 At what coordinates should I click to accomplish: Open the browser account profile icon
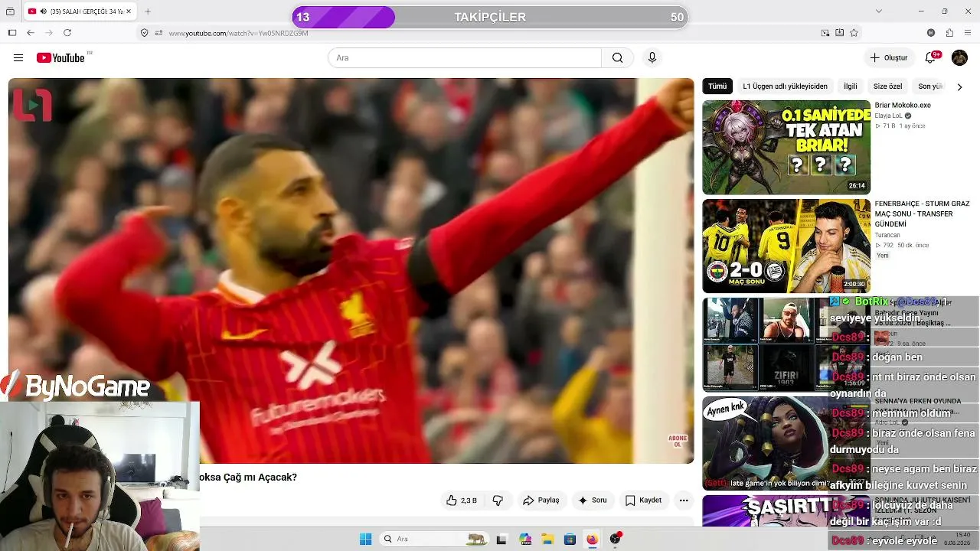pos(931,33)
